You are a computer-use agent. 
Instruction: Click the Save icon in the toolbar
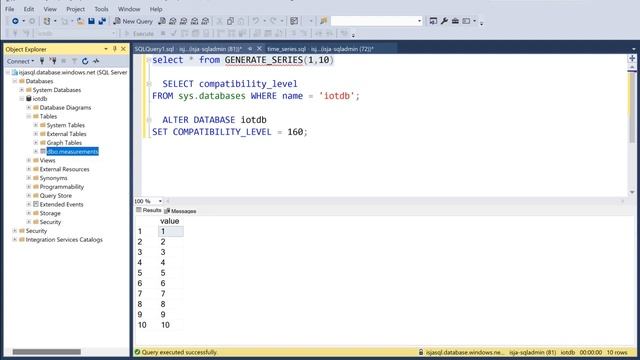click(91, 21)
